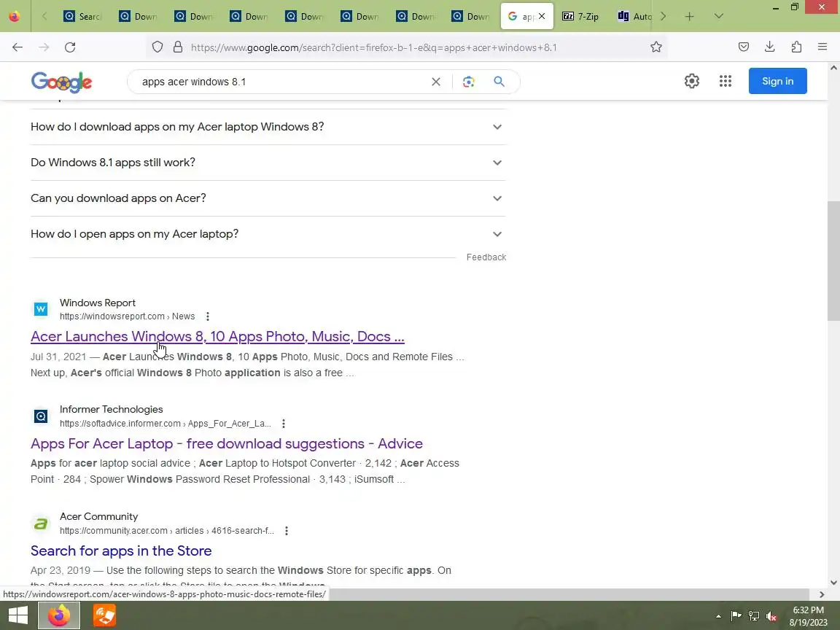Open a new browser tab
840x630 pixels.
(690, 17)
